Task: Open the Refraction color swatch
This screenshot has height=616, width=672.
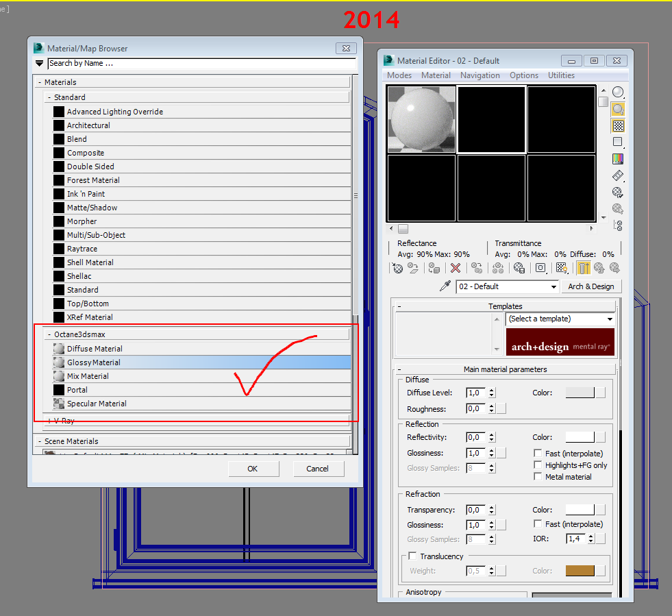Action: [580, 509]
